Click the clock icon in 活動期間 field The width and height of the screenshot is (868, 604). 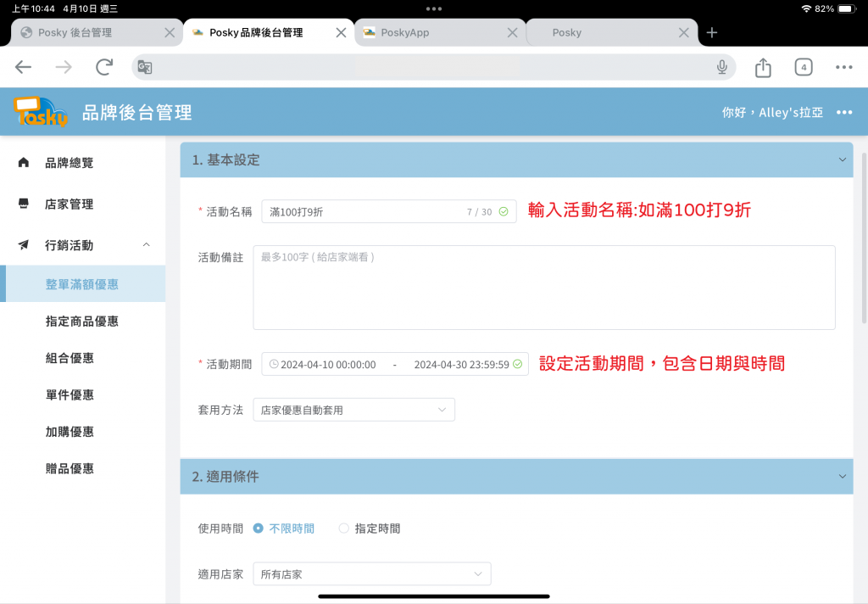(x=274, y=364)
